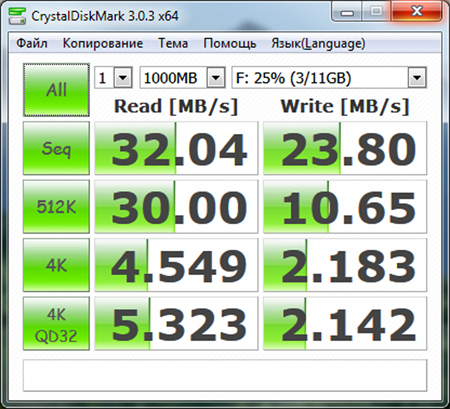450x409 pixels.
Task: Close the CrystalDiskMark window
Action: (x=417, y=12)
